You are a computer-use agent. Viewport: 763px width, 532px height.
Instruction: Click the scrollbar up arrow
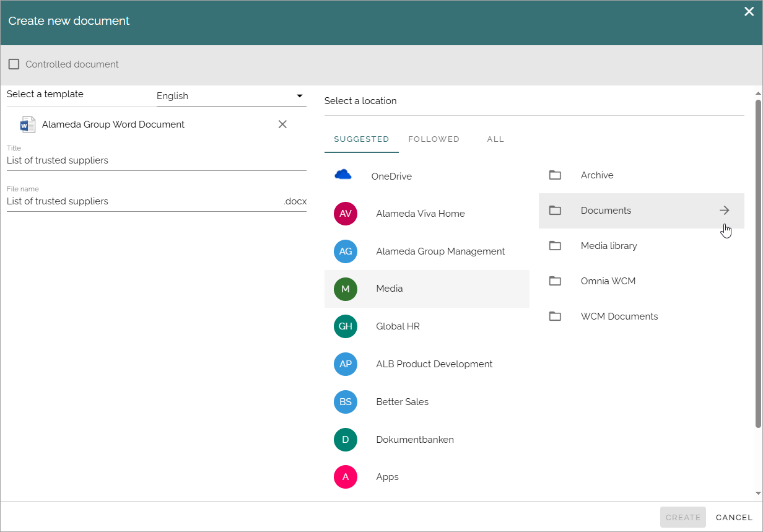pyautogui.click(x=758, y=93)
